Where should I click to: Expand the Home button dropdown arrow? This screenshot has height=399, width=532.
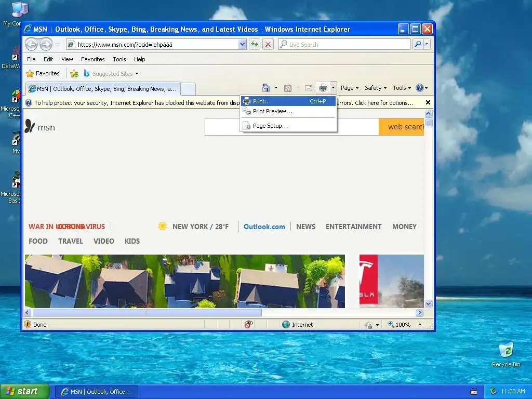[x=276, y=87]
